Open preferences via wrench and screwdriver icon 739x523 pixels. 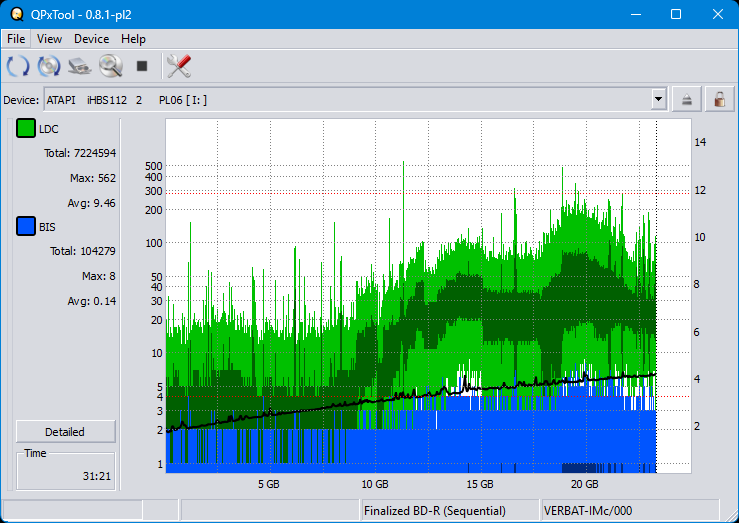point(179,66)
